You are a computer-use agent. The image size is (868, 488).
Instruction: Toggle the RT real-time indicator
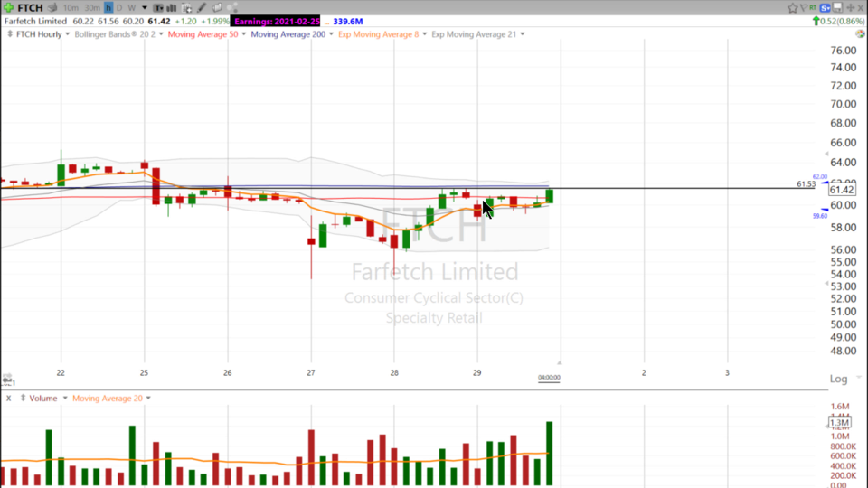click(813, 7)
